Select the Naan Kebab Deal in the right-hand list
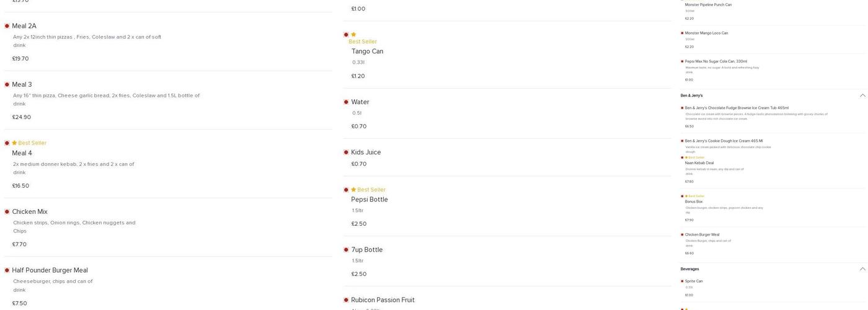 [x=699, y=163]
